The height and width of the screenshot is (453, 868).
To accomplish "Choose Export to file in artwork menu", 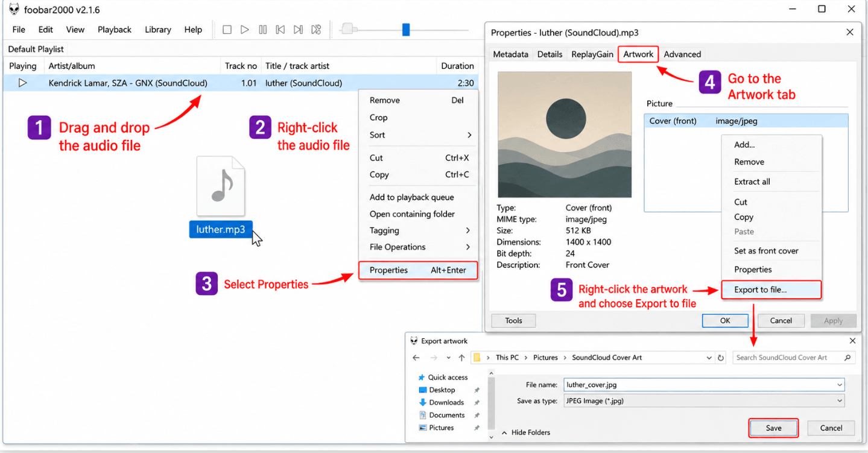I will pos(771,290).
